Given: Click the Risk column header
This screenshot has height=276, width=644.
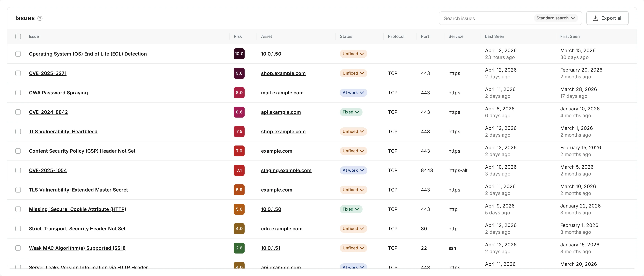Looking at the screenshot, I should tap(238, 36).
